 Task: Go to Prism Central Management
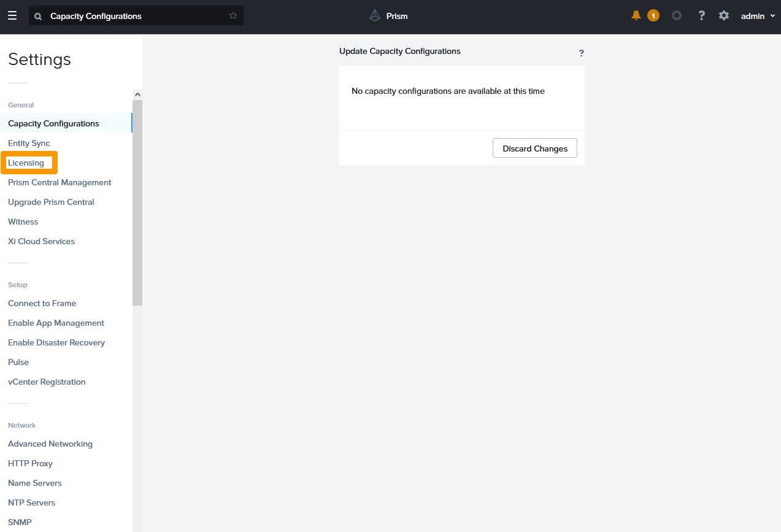[60, 182]
